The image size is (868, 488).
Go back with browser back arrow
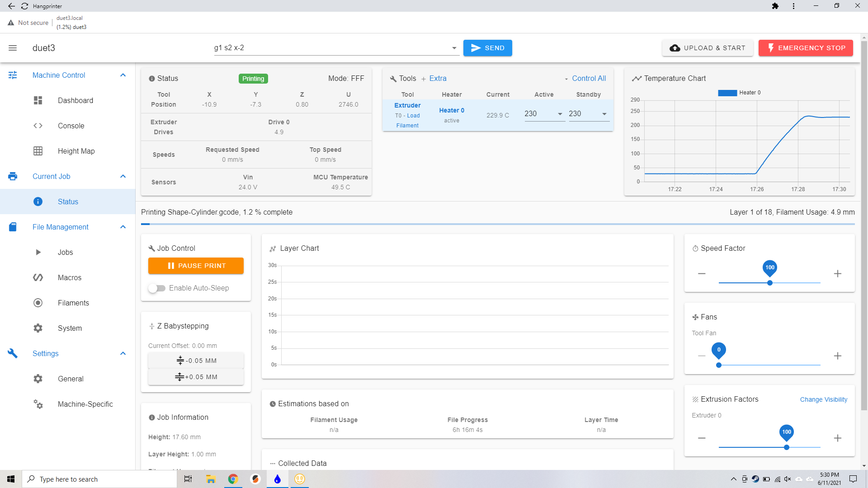[x=11, y=6]
